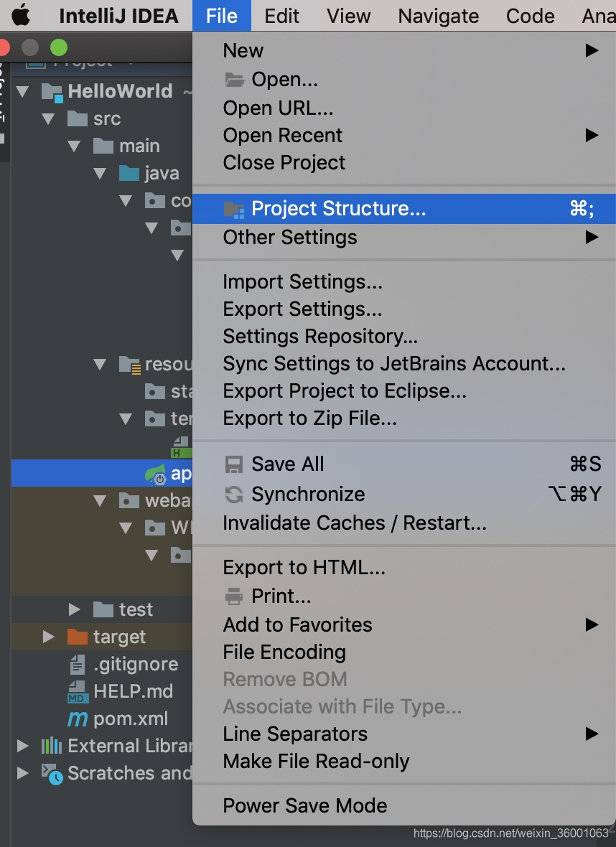
Task: Open the Navigate menu
Action: 438,16
